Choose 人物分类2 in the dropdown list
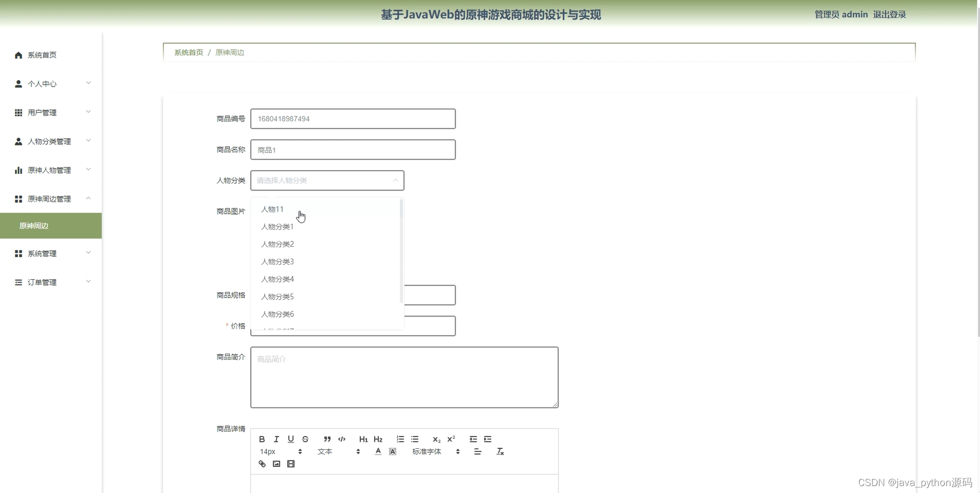 (326, 244)
